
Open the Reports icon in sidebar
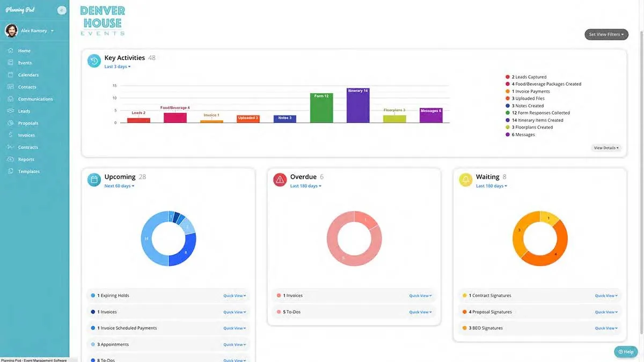point(11,159)
